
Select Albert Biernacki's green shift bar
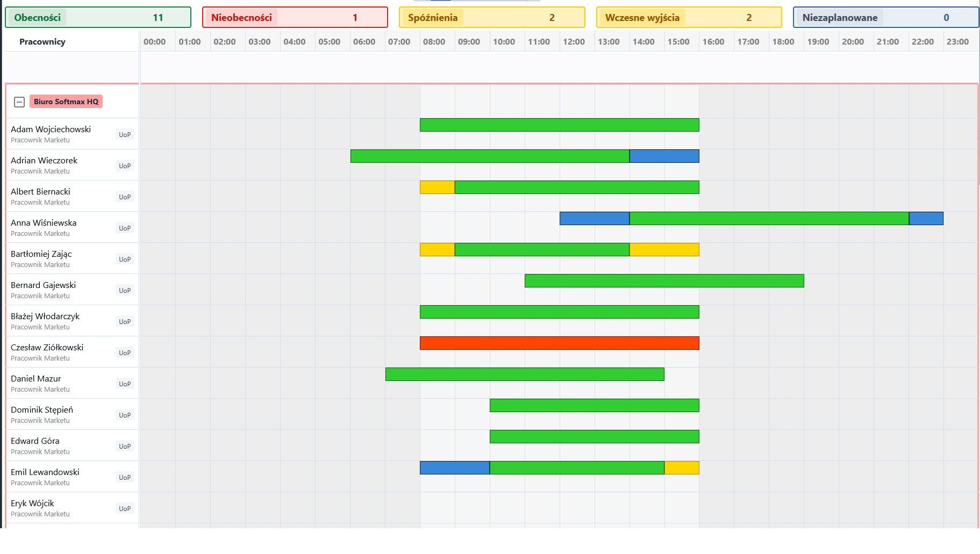point(577,187)
